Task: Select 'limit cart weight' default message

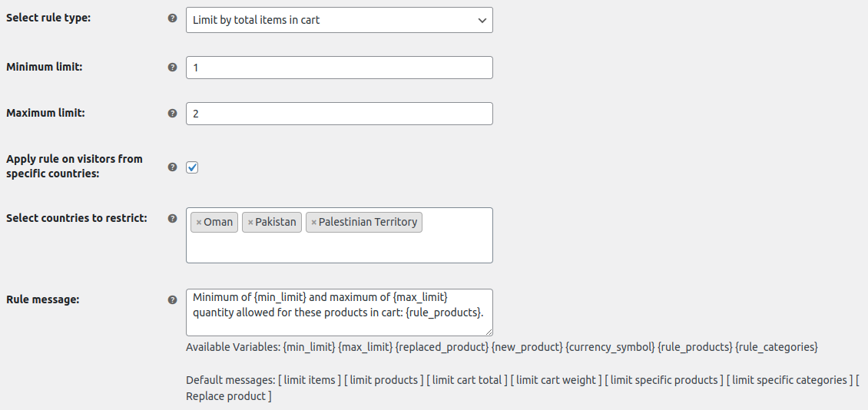Action: (x=555, y=380)
